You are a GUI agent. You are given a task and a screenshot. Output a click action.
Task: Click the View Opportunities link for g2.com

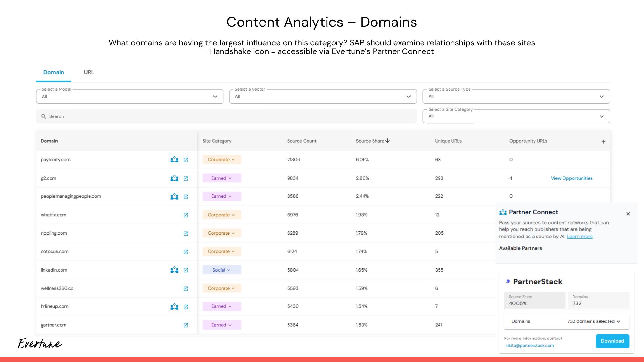coord(572,178)
